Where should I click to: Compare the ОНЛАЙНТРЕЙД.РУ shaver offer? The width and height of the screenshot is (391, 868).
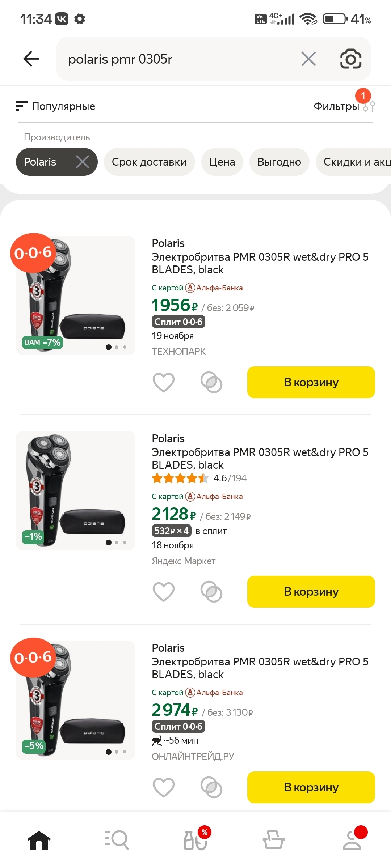(211, 787)
